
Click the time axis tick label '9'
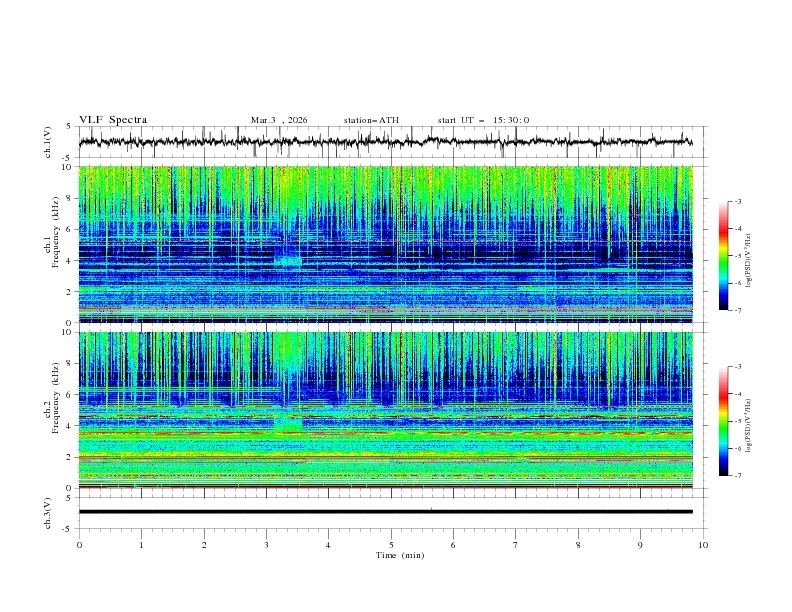(640, 545)
